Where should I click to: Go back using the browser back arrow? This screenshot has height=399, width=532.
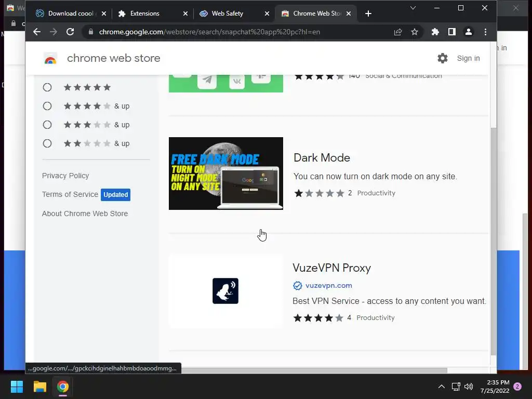37,32
